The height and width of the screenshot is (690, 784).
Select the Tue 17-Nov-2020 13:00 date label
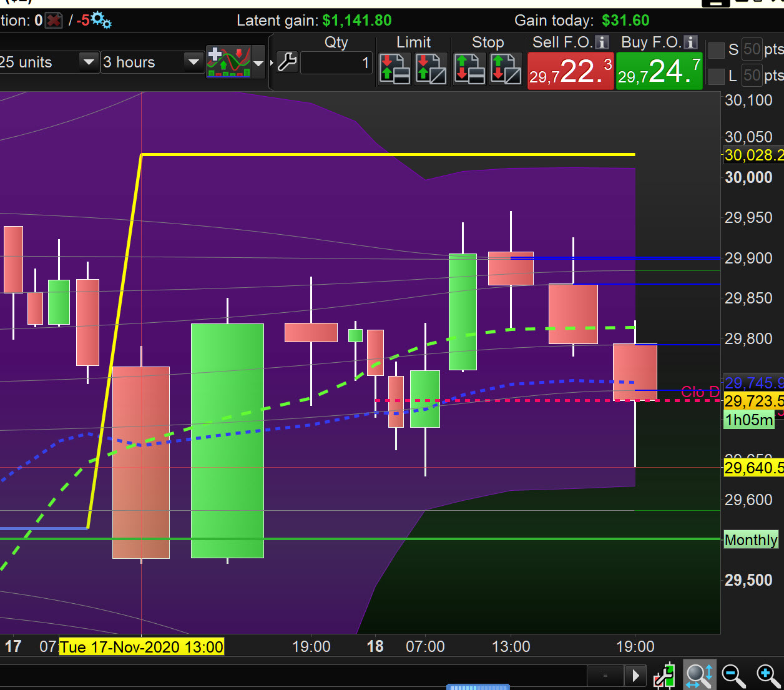tap(142, 646)
